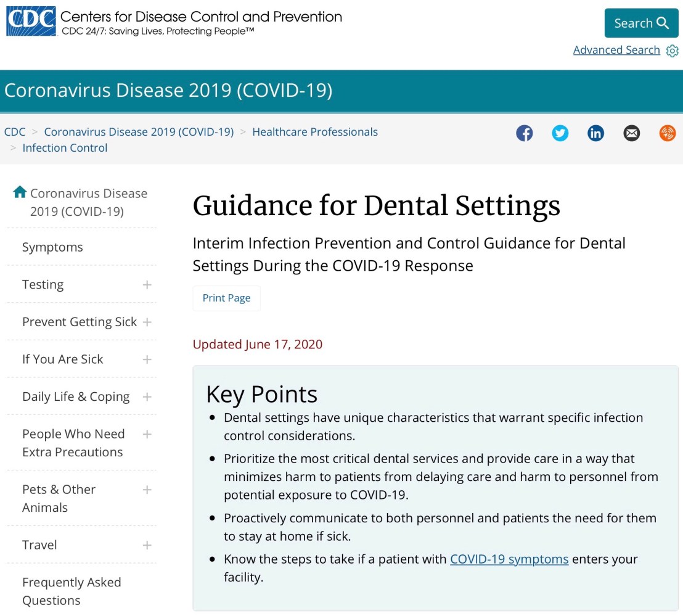The width and height of the screenshot is (683, 616).
Task: Expand the Prevent Getting Sick section
Action: pos(147,322)
